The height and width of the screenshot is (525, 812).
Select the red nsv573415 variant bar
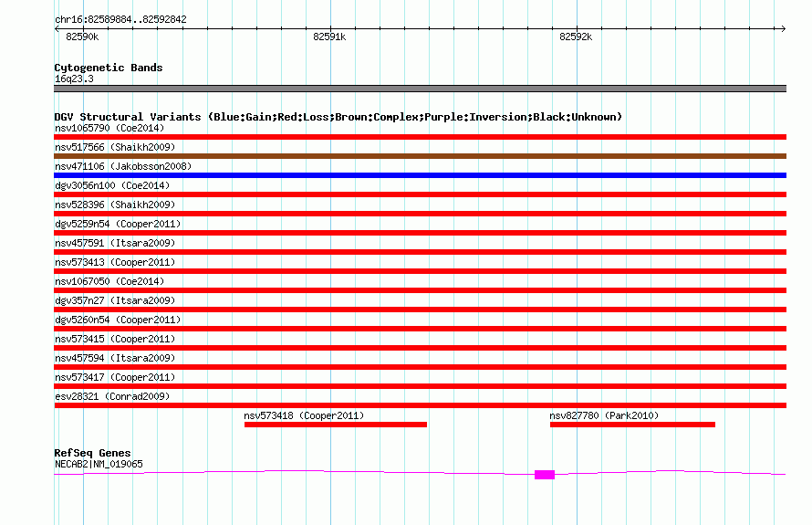click(x=420, y=348)
